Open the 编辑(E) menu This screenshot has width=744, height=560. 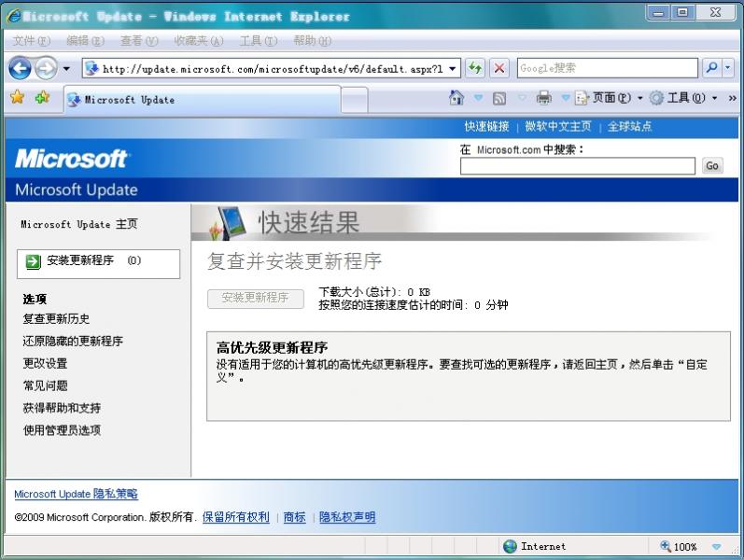(x=85, y=41)
